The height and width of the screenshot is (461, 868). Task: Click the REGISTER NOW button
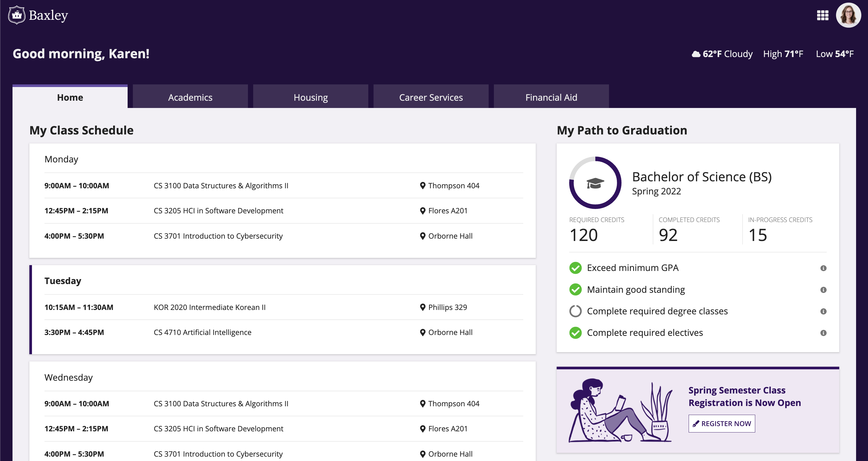(x=721, y=423)
